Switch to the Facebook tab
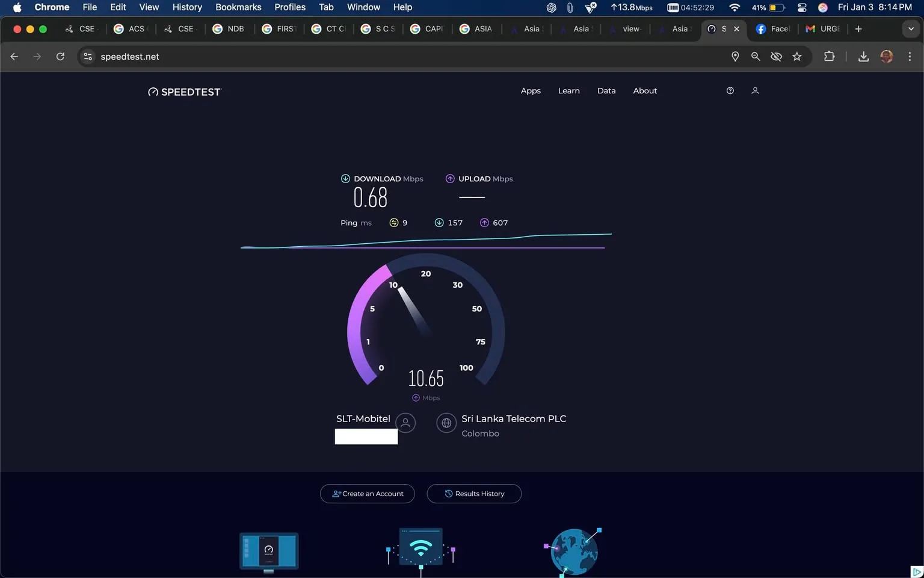Viewport: 924px width, 578px height. point(773,28)
